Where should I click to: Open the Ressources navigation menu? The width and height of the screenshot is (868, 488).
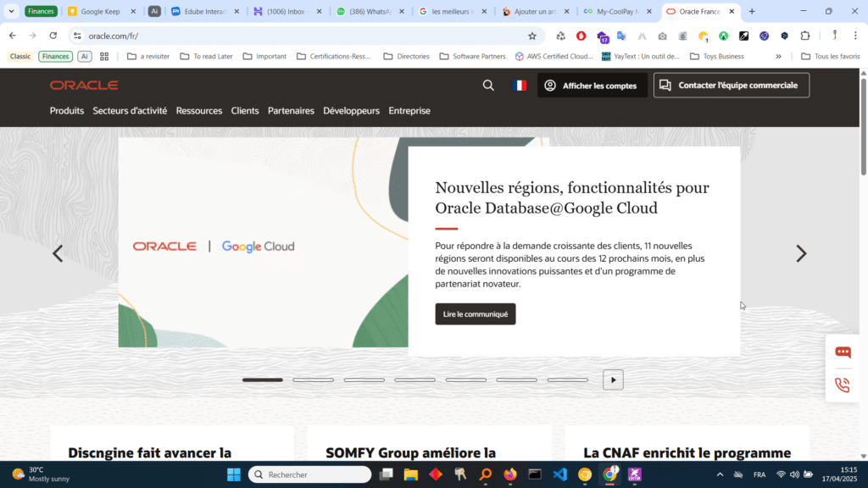point(198,111)
